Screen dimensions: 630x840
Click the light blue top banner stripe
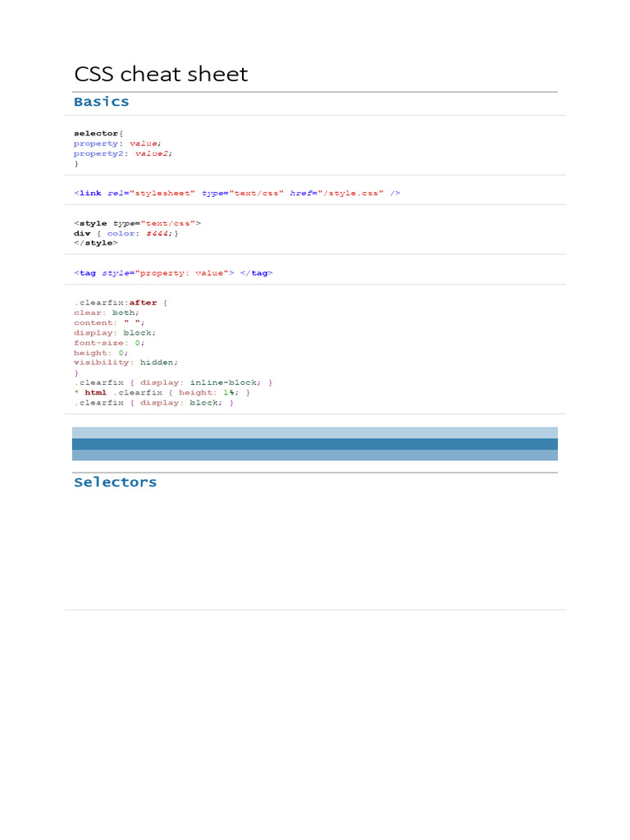point(315,433)
